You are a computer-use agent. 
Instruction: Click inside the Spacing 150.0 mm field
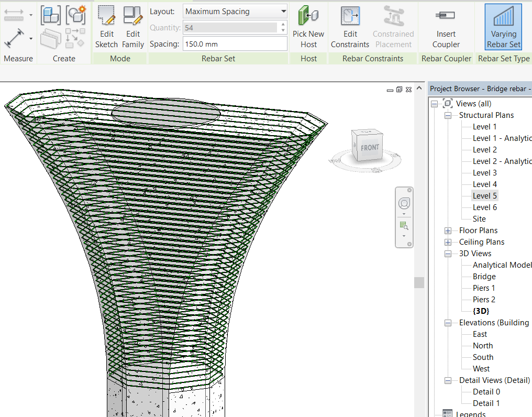234,45
